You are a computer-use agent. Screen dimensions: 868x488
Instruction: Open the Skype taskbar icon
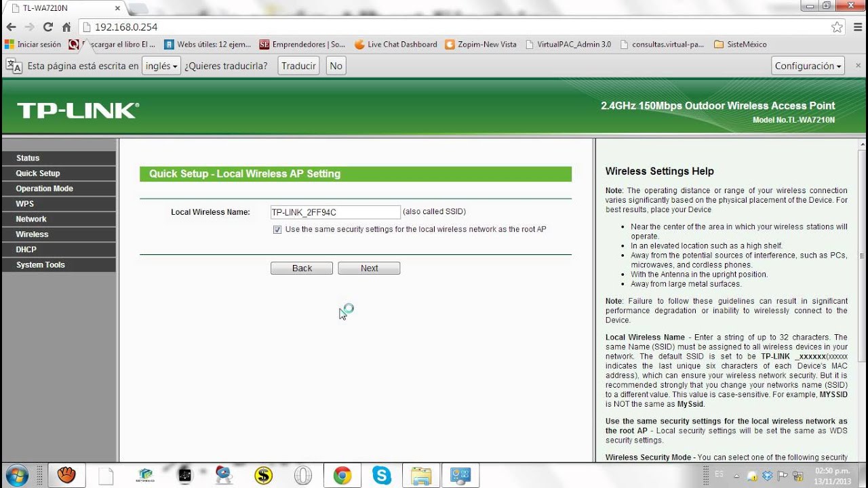382,476
